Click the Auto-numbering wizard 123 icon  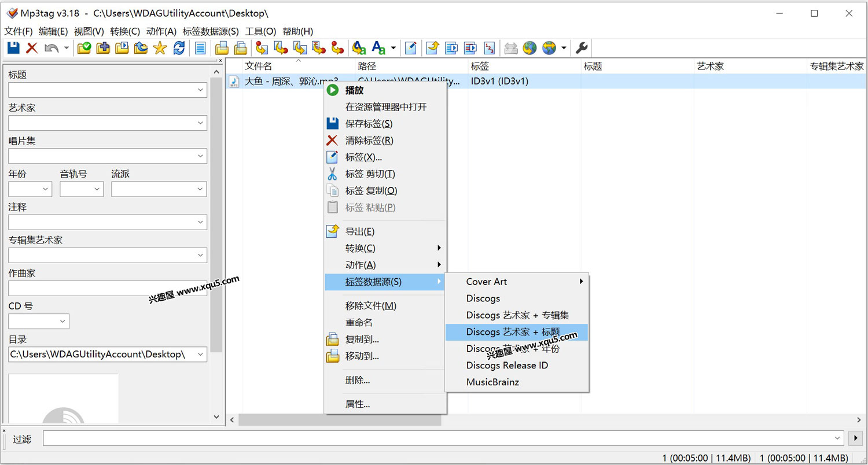coord(490,48)
